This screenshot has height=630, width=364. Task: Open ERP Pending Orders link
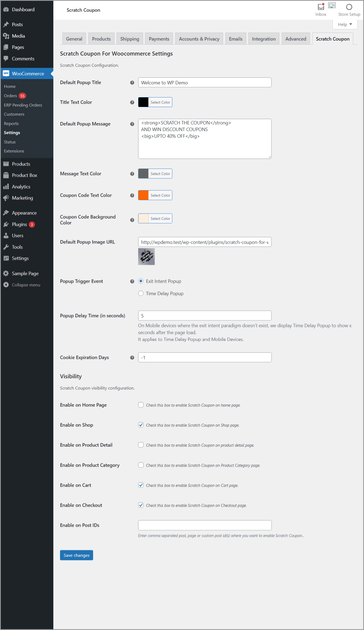tap(23, 105)
